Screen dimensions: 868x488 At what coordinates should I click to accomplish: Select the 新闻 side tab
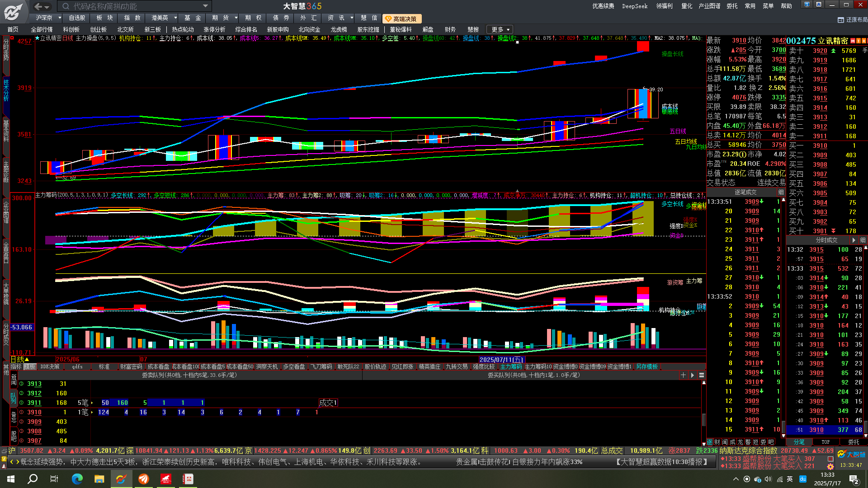coord(14,380)
